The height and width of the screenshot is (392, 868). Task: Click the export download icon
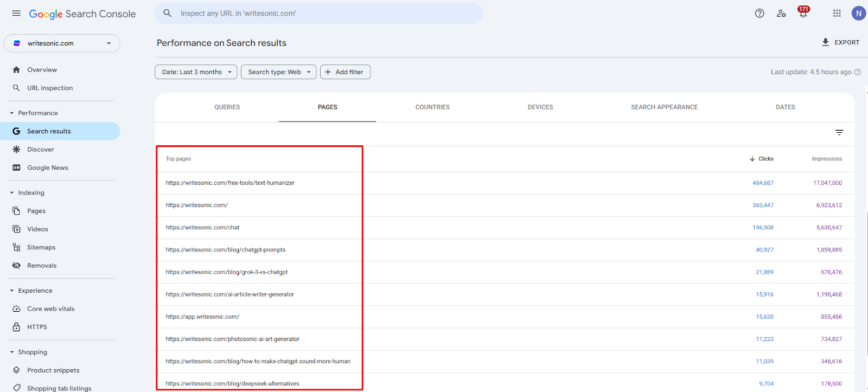coord(825,42)
